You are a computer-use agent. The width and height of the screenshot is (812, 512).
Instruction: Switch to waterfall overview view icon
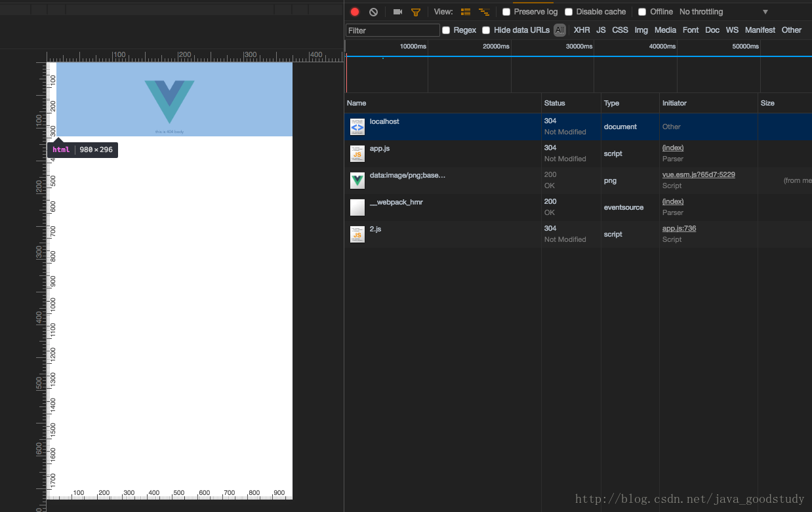[x=484, y=12]
